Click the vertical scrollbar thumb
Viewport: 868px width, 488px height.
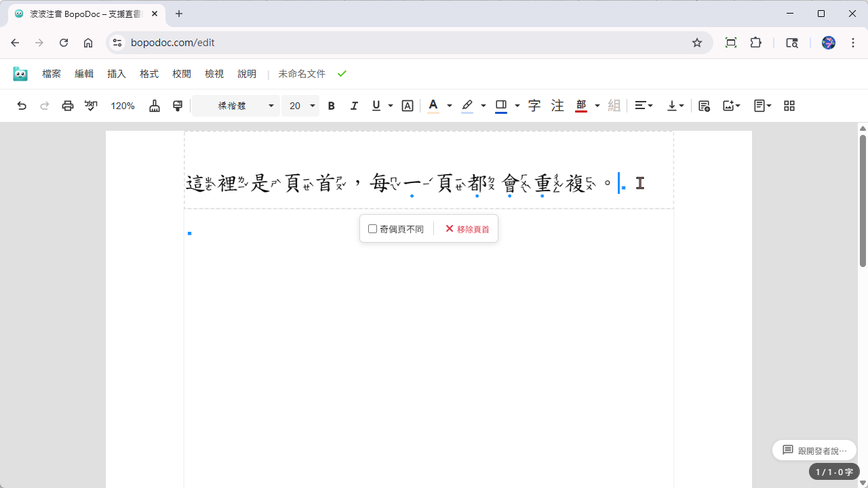tap(863, 200)
